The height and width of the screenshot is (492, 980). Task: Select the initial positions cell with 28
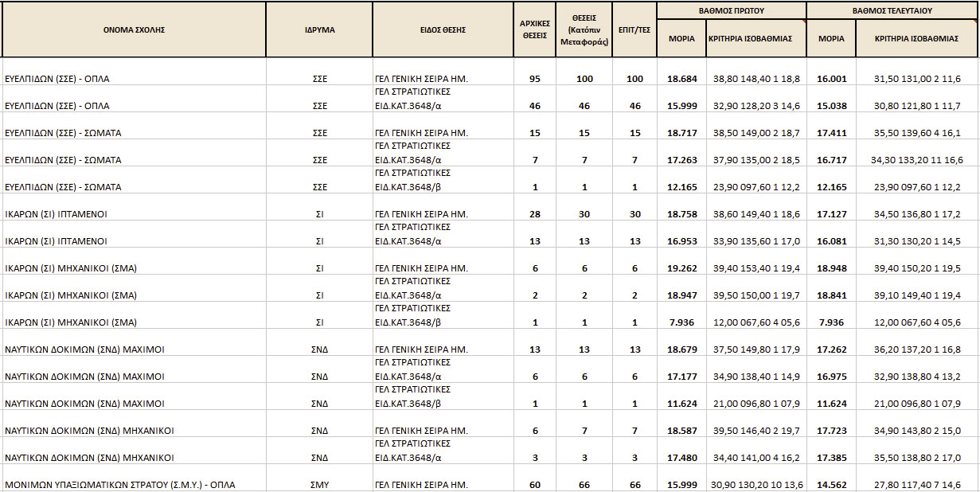pos(535,214)
